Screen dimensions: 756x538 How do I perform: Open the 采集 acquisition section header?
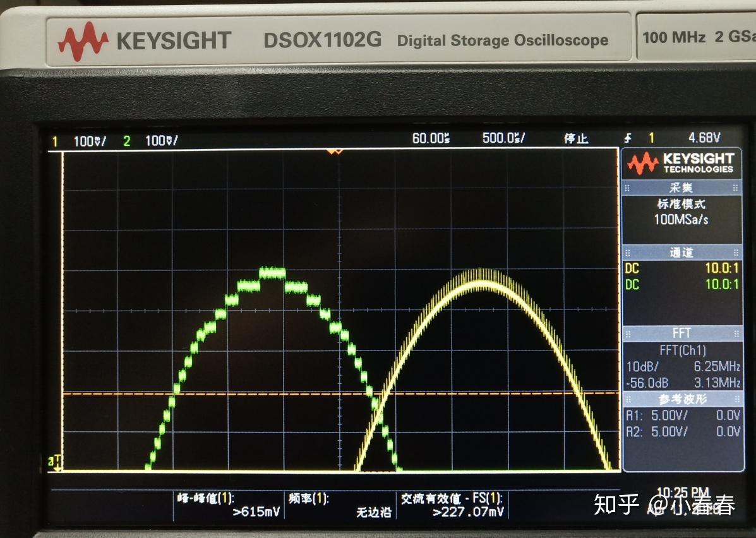[681, 188]
